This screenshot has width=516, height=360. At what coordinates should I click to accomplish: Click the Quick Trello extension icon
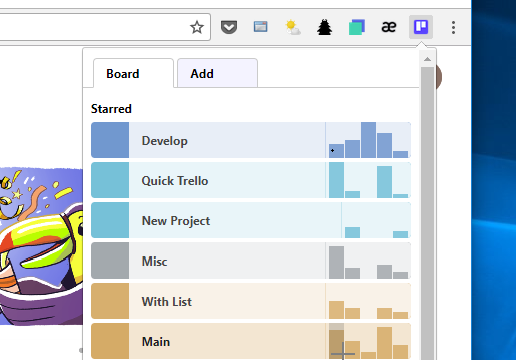pos(421,27)
